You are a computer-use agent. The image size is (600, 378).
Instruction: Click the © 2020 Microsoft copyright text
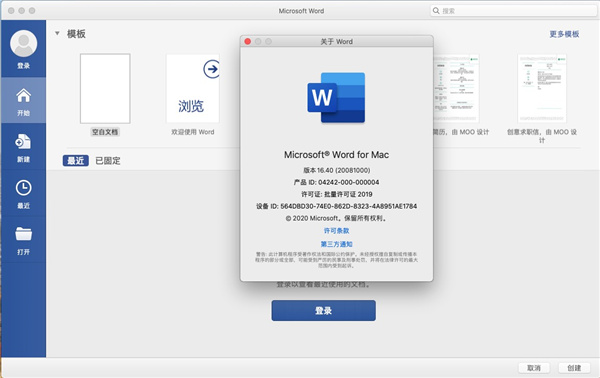336,218
